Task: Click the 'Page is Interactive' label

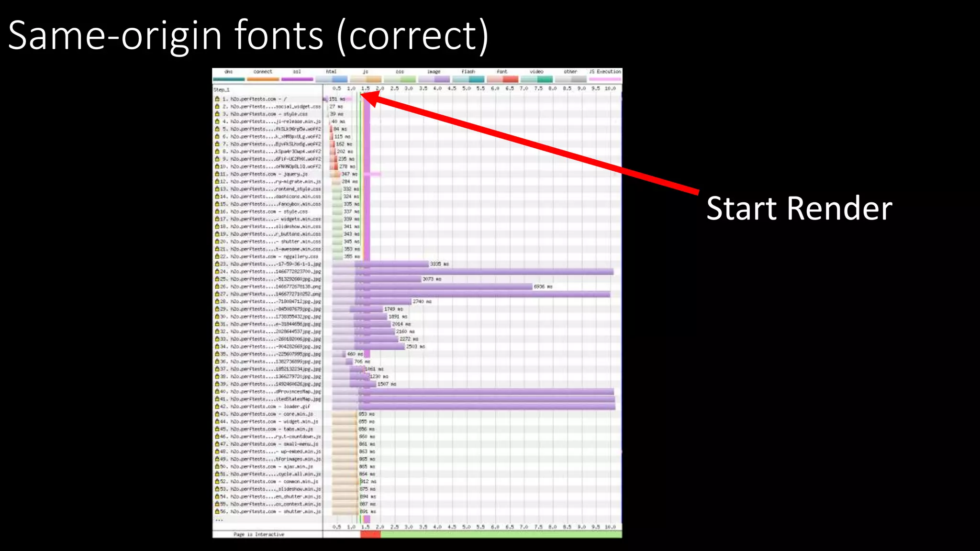Action: pyautogui.click(x=259, y=534)
